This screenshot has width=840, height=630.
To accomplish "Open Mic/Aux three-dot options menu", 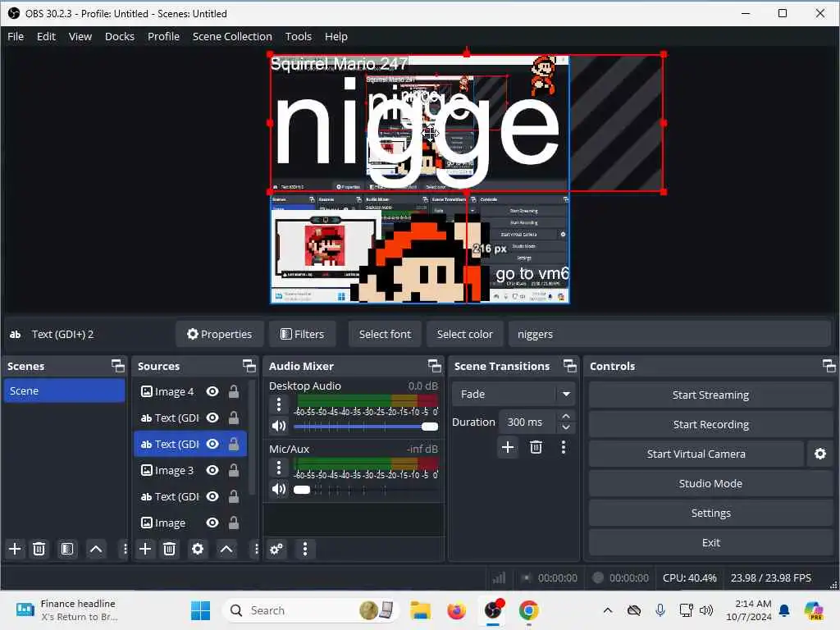I will coord(279,468).
